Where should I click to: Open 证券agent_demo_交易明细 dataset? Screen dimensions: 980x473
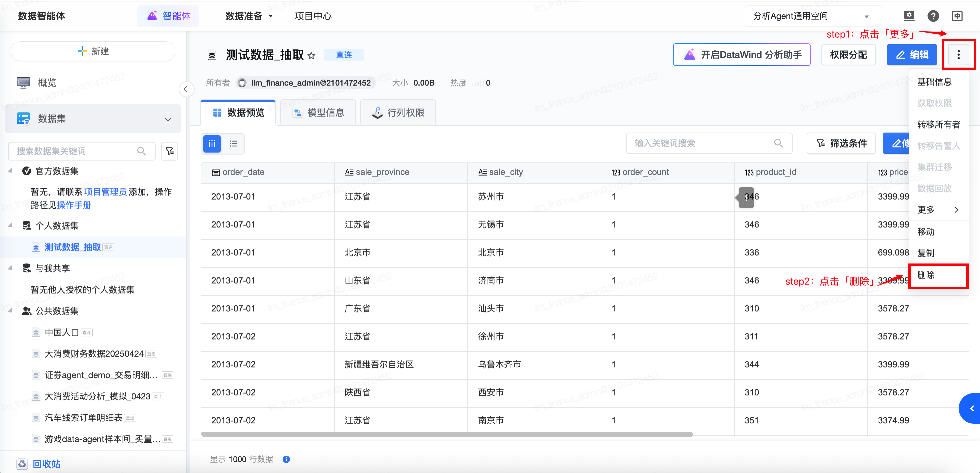pyautogui.click(x=101, y=375)
